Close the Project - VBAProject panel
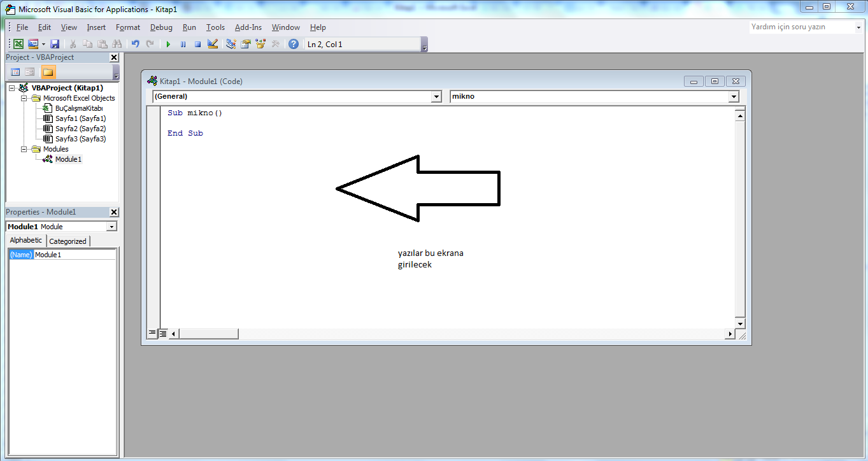Viewport: 868px width, 461px height. click(x=114, y=57)
